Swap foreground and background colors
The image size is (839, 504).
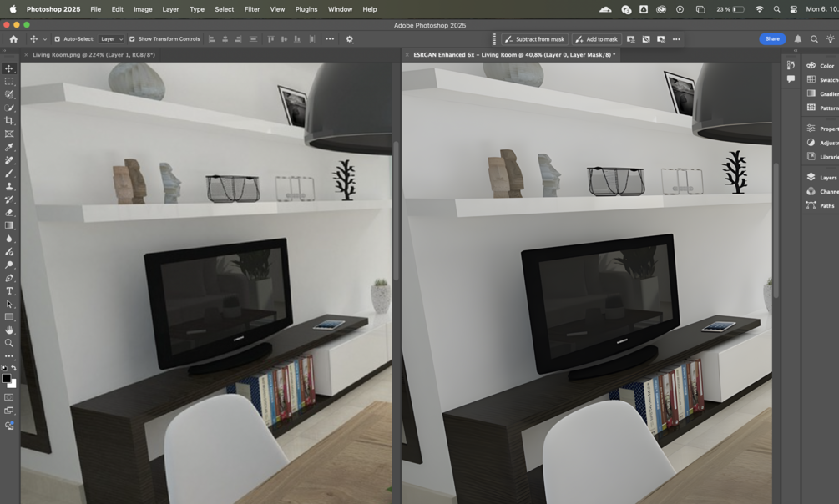[14, 368]
